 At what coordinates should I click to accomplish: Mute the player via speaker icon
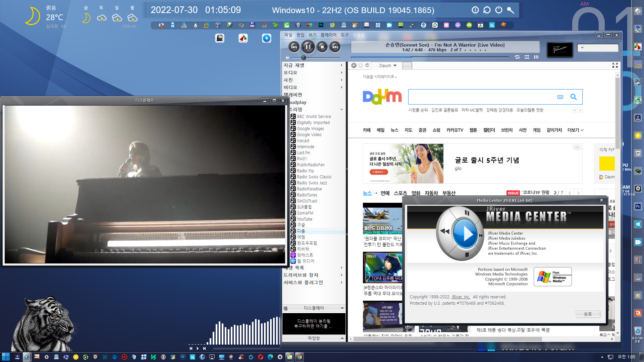(287, 58)
